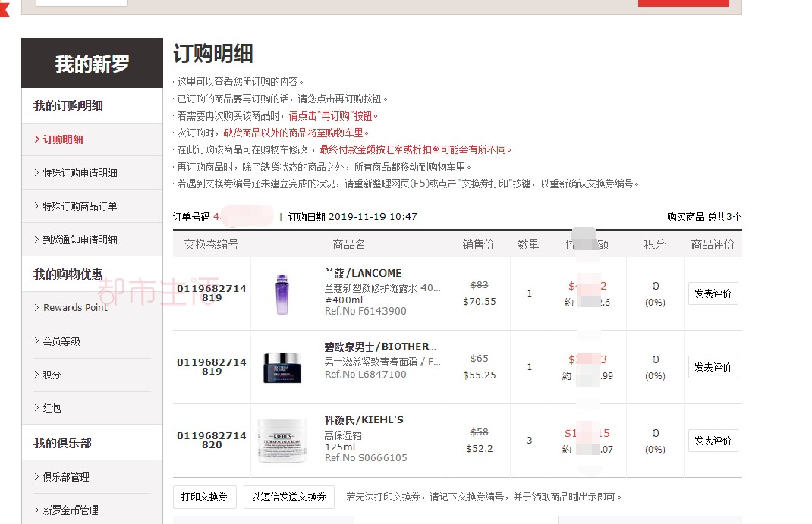Click the 订购明细 page heading
Viewport: 812px width, 524px height.
213,53
